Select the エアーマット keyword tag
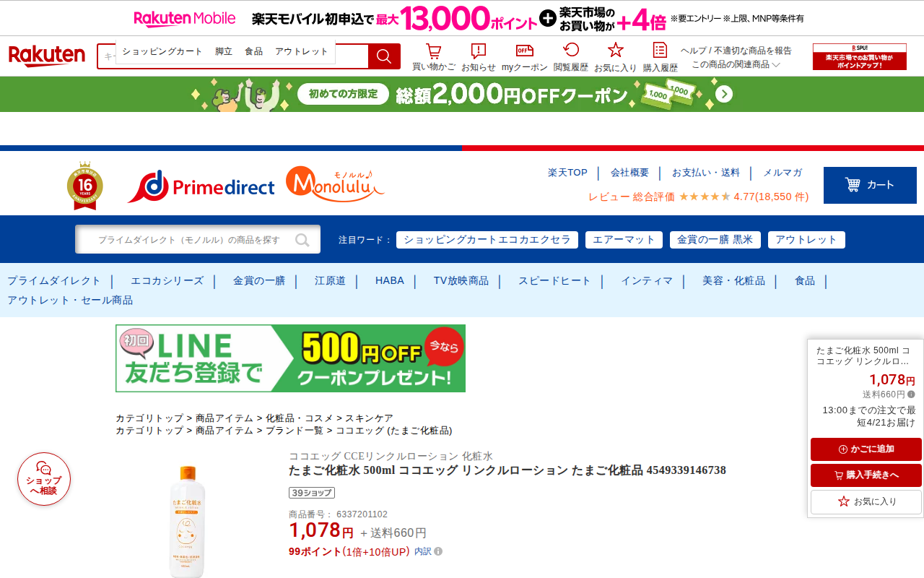 pos(624,240)
